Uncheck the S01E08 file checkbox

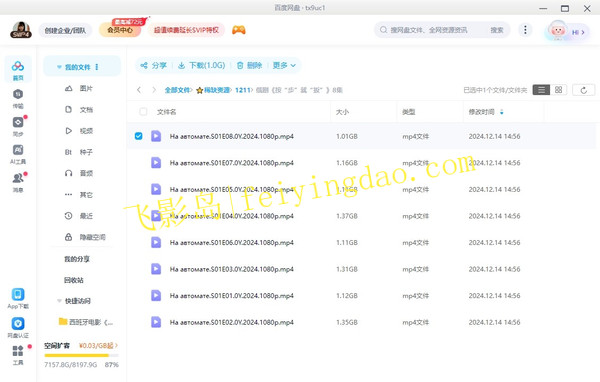point(139,136)
